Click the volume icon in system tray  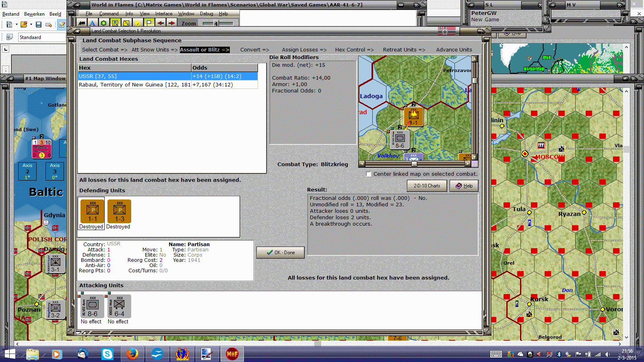point(608,354)
